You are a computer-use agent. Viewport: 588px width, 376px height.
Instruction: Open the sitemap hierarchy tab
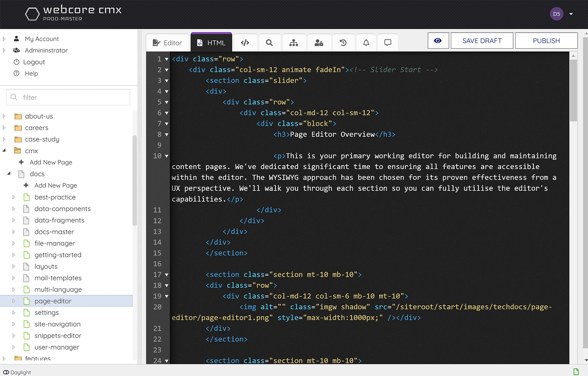point(294,43)
